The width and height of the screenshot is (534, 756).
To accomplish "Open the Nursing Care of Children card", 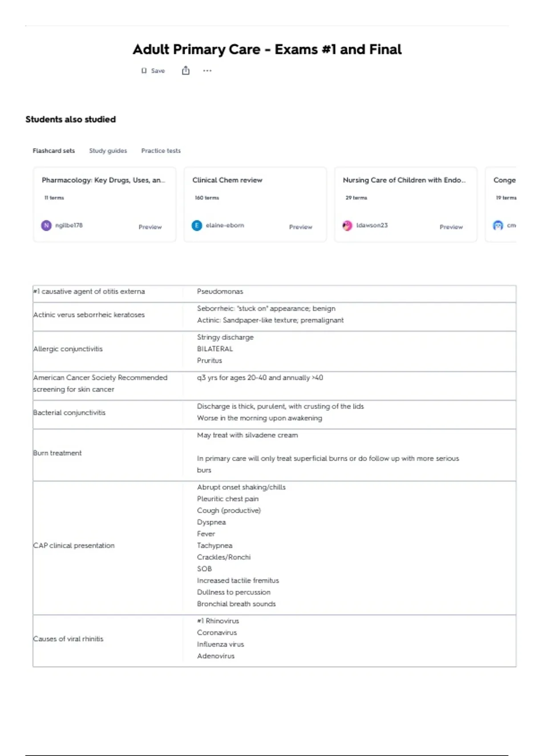I will [x=406, y=205].
